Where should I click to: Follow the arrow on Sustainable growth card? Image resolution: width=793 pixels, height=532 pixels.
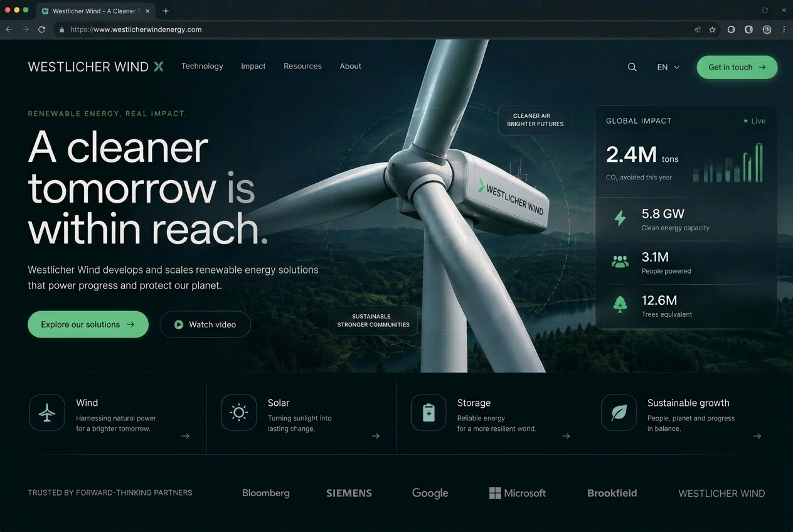[x=757, y=436]
